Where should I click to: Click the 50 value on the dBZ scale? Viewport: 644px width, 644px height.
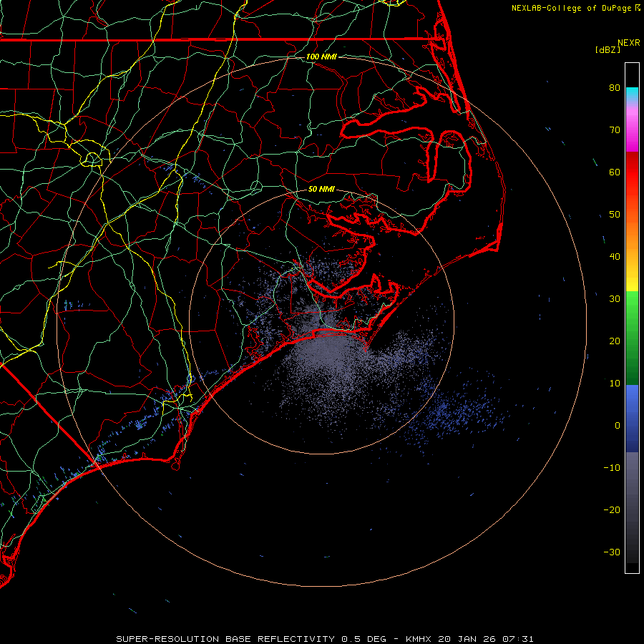(615, 215)
